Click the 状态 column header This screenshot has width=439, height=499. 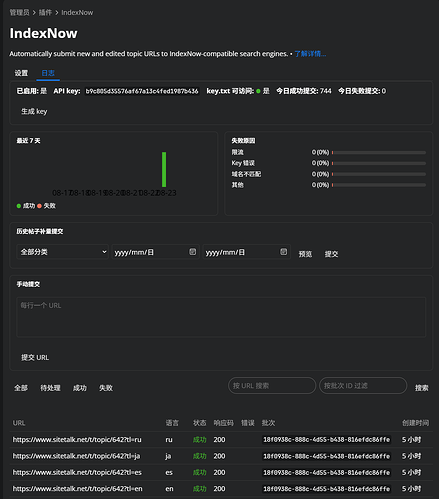[x=200, y=423]
